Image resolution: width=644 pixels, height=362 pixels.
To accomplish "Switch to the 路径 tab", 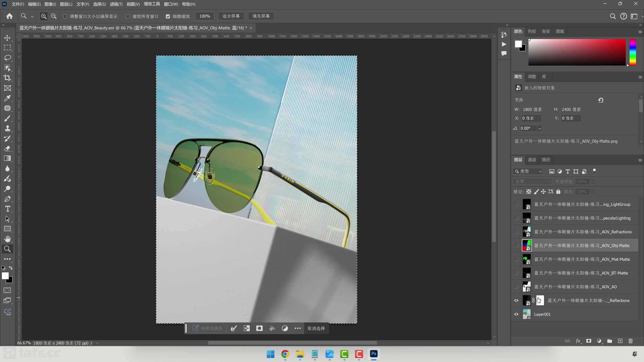I will coord(546,160).
